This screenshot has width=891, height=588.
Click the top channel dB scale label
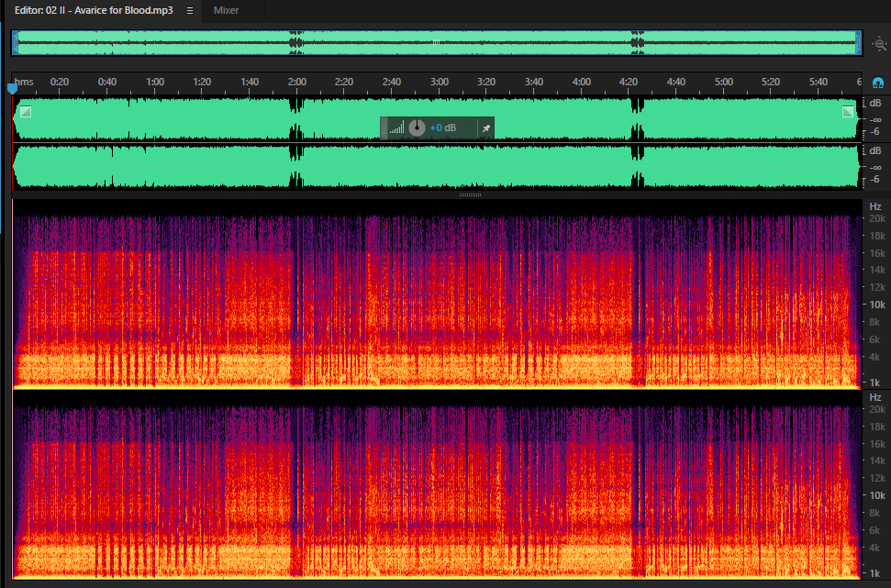coord(875,103)
